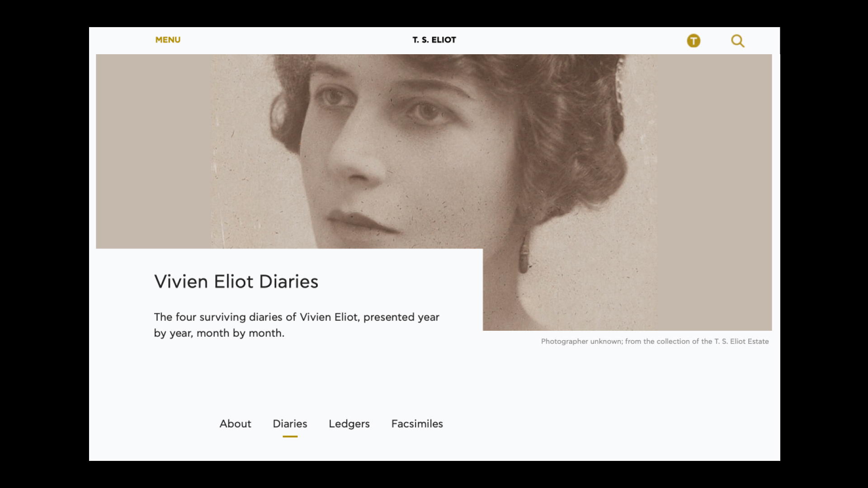Select the Diaries tab
The width and height of the screenshot is (868, 488).
click(x=290, y=424)
